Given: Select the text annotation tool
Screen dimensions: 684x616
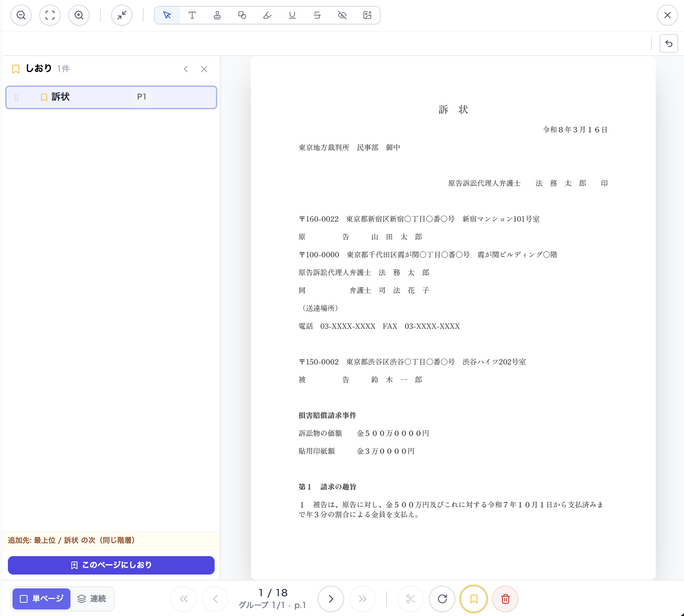Looking at the screenshot, I should click(192, 15).
